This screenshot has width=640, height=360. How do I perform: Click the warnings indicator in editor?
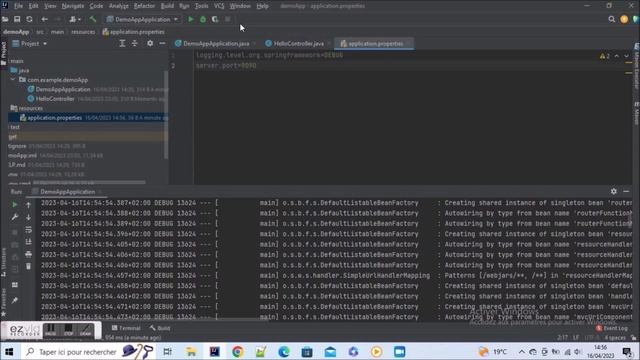point(605,56)
